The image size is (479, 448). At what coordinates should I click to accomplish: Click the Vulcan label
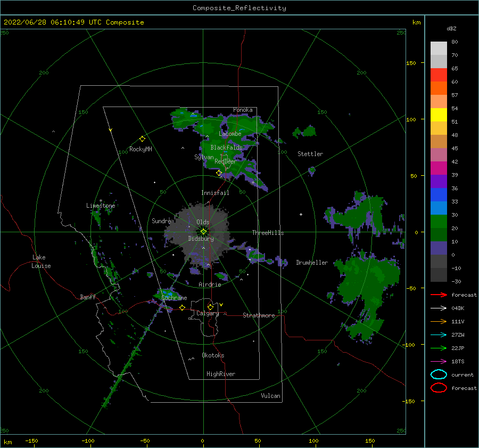pos(270,396)
